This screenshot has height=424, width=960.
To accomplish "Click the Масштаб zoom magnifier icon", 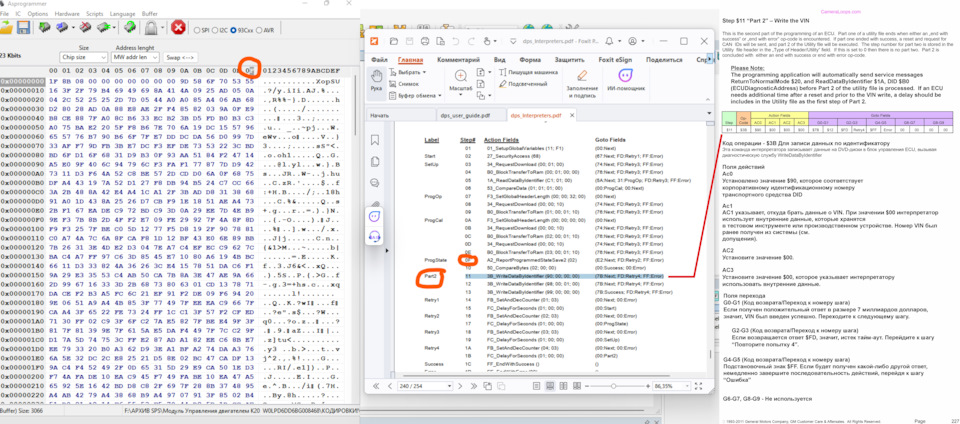I will coord(462,76).
